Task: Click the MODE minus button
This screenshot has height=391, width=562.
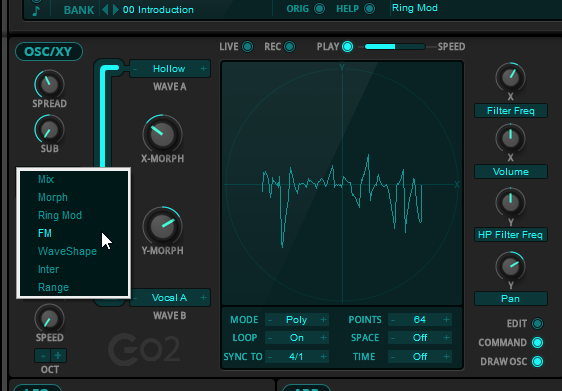Action: click(270, 319)
